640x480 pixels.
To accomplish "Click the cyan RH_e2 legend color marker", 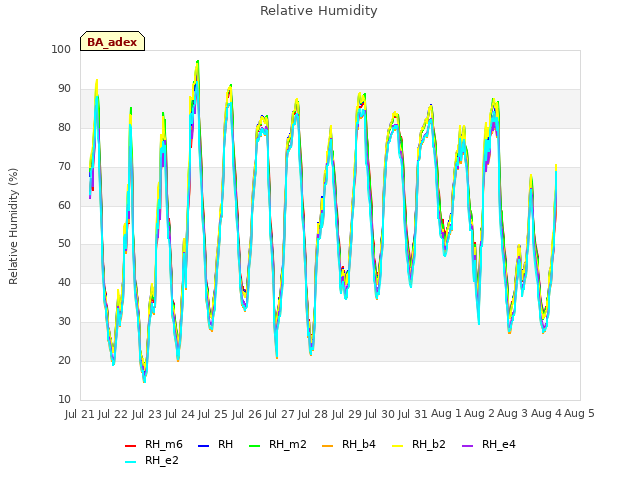I will click(x=130, y=462).
